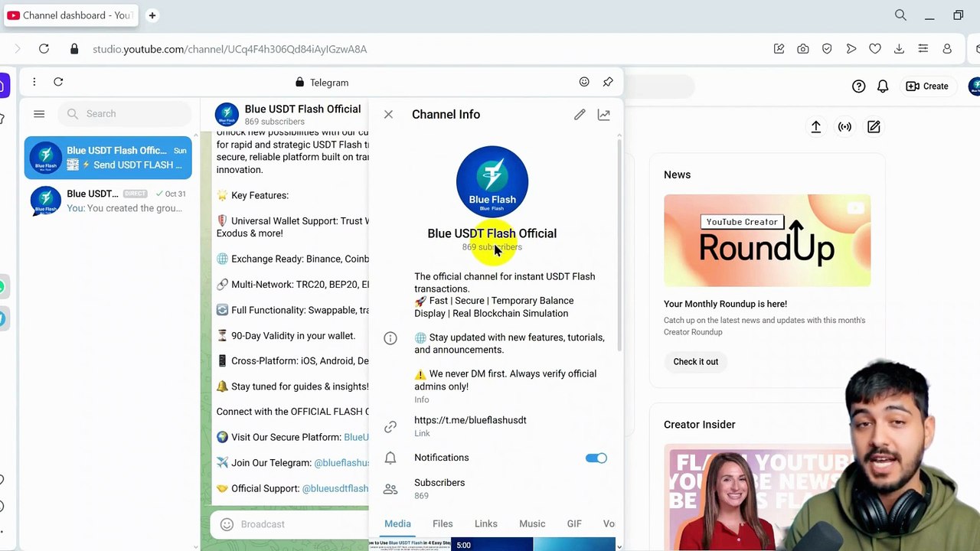Click the browser snapshot camera icon
980x551 pixels.
803,49
